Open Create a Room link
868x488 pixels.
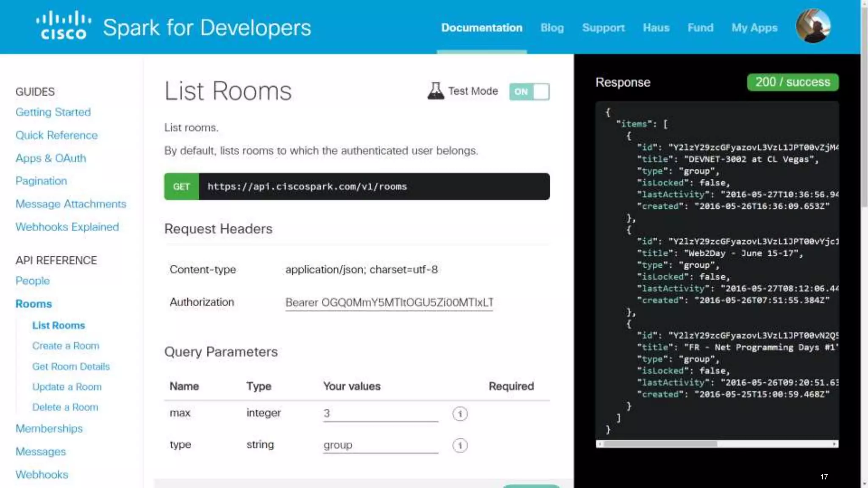click(66, 346)
